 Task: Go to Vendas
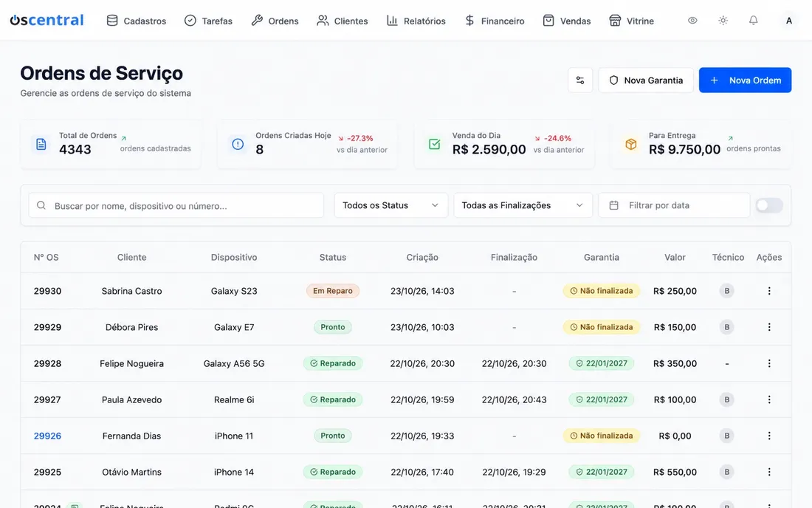pyautogui.click(x=566, y=21)
